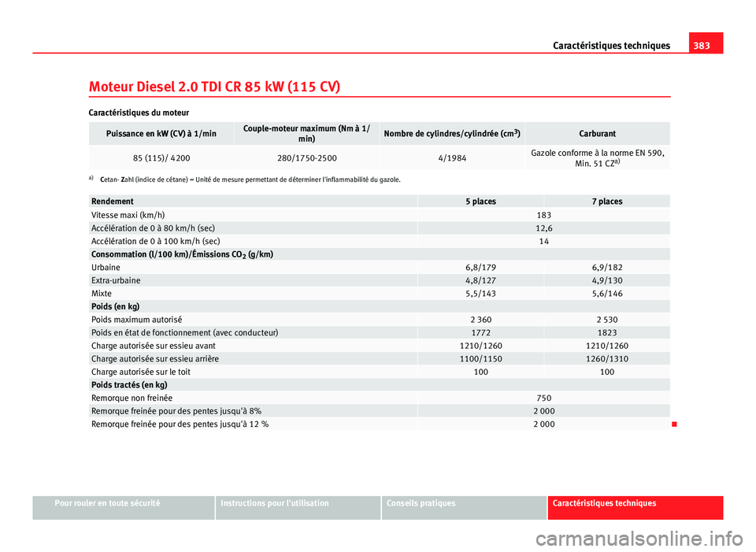
Task: Click 'Accélération de 0 à 100 km/h' label
Action: 155,241
